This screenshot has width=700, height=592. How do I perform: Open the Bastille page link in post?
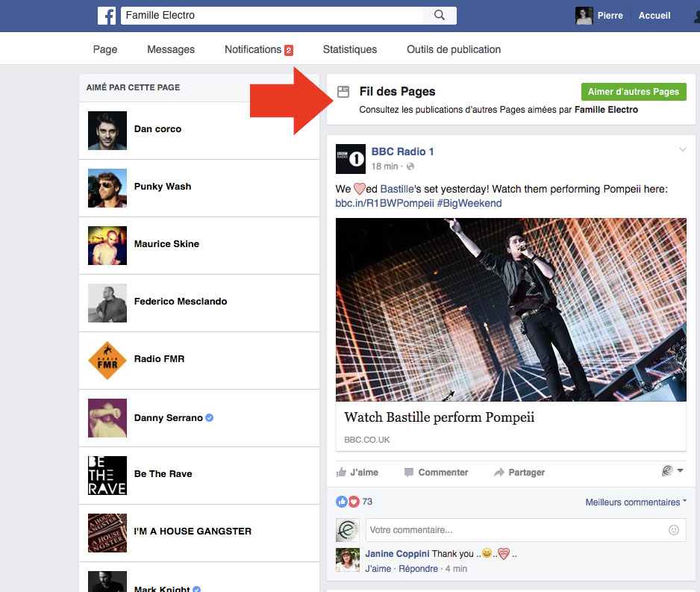397,190
